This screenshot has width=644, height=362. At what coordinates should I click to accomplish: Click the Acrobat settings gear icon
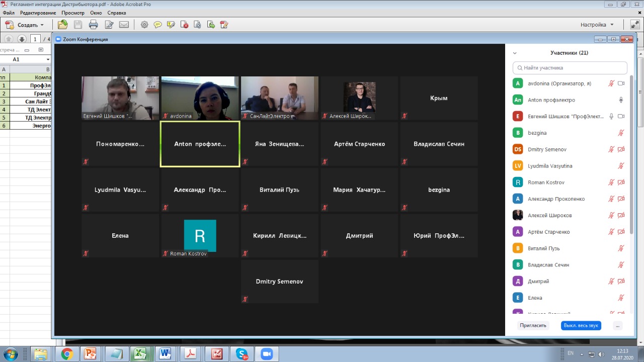pyautogui.click(x=144, y=25)
